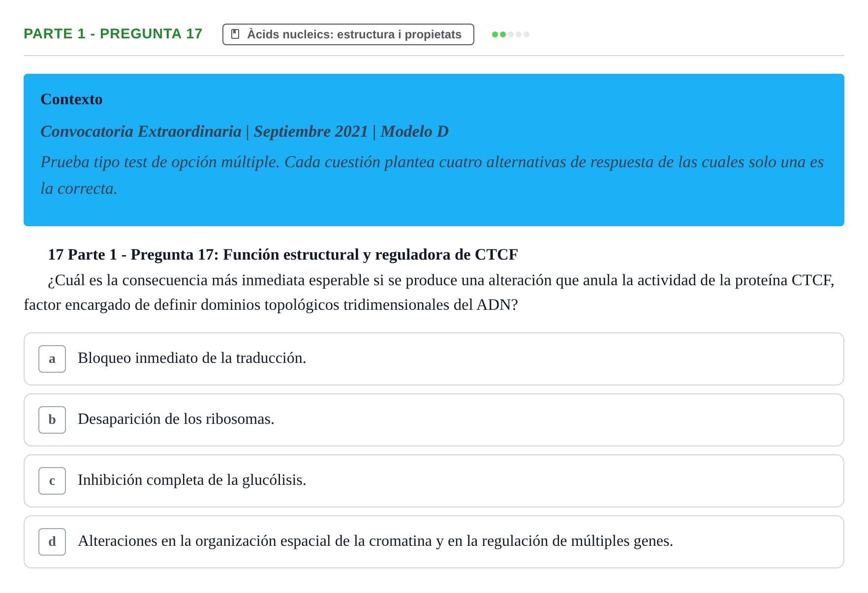868x593 pixels.
Task: Choose option 'Bloqueo inmediato de la traducción.'
Action: [434, 359]
